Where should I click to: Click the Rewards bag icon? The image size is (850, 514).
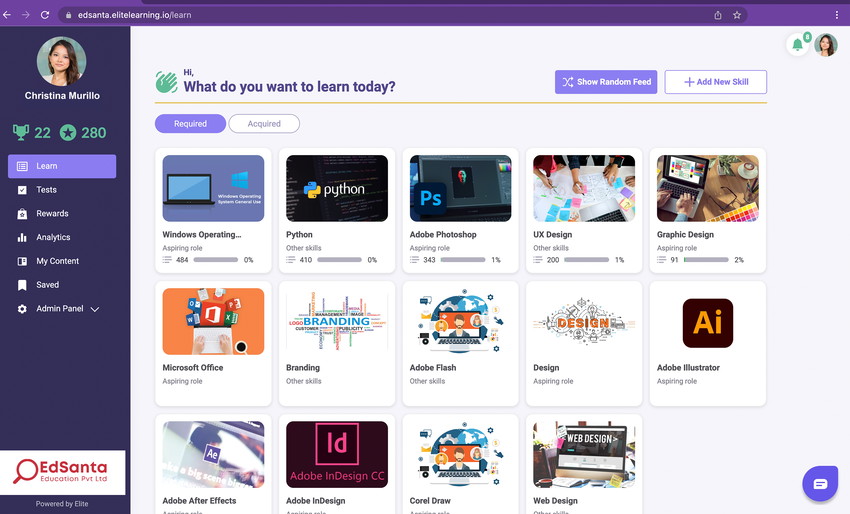tap(22, 214)
